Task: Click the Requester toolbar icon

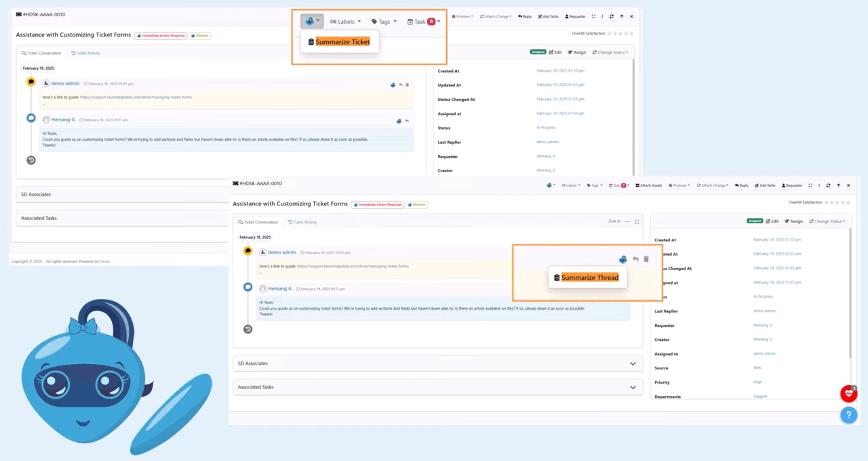Action: [791, 185]
